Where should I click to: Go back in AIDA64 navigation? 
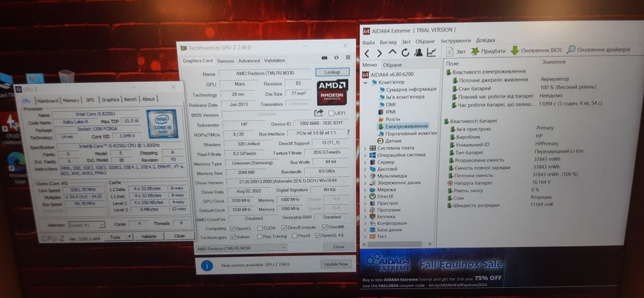(367, 53)
